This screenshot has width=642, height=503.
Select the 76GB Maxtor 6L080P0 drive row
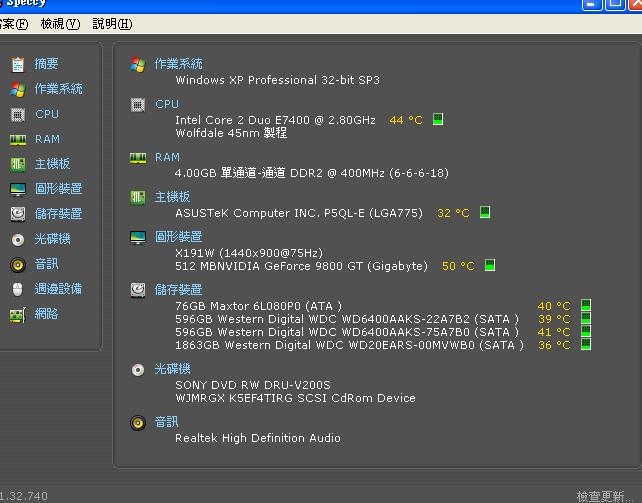(258, 306)
